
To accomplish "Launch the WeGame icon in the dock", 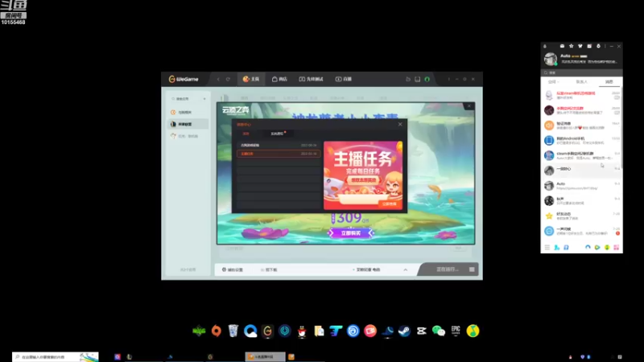I will pyautogui.click(x=267, y=331).
